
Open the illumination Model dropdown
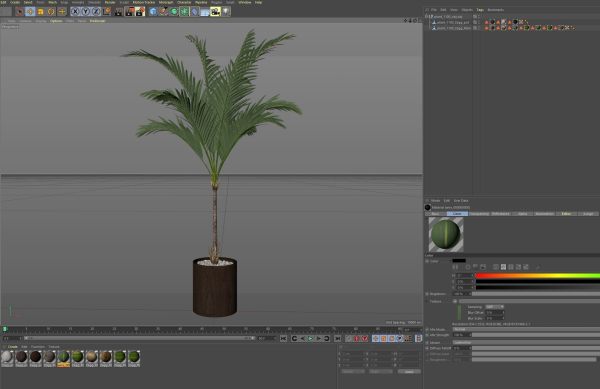pos(526,343)
